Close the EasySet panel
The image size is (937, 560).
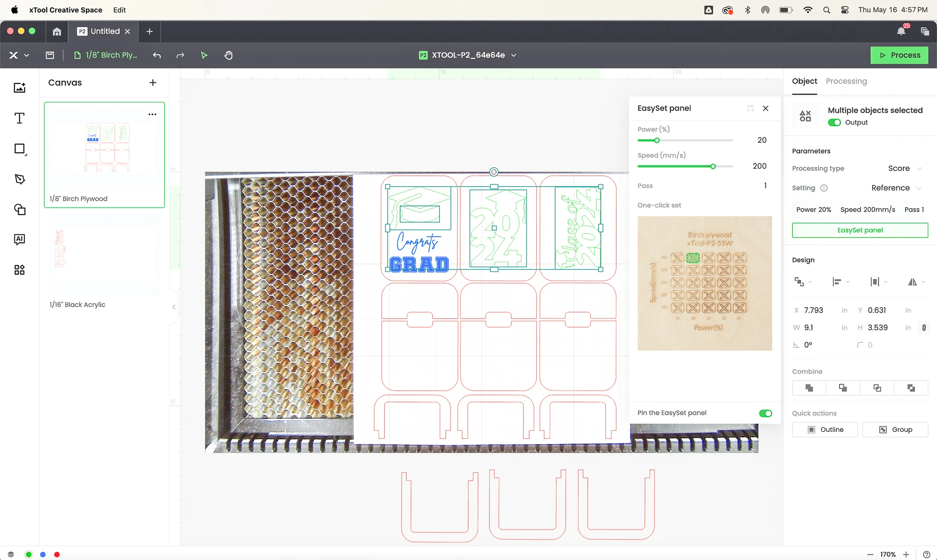(x=766, y=108)
